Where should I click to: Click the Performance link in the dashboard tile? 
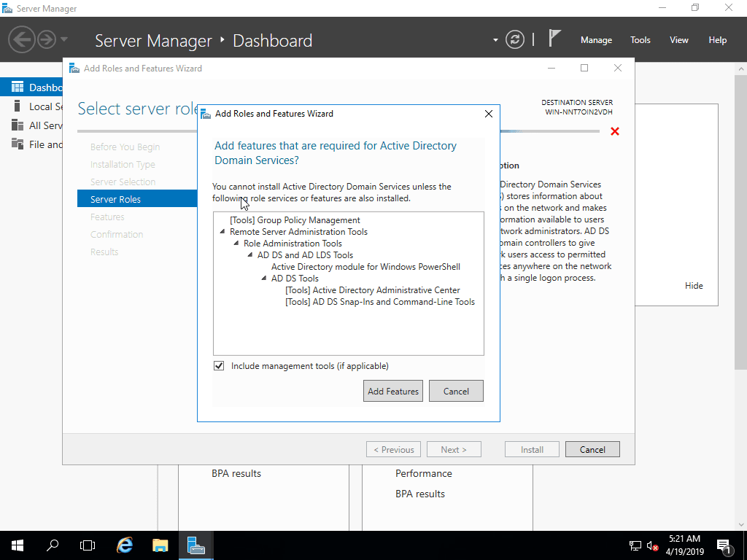point(424,473)
